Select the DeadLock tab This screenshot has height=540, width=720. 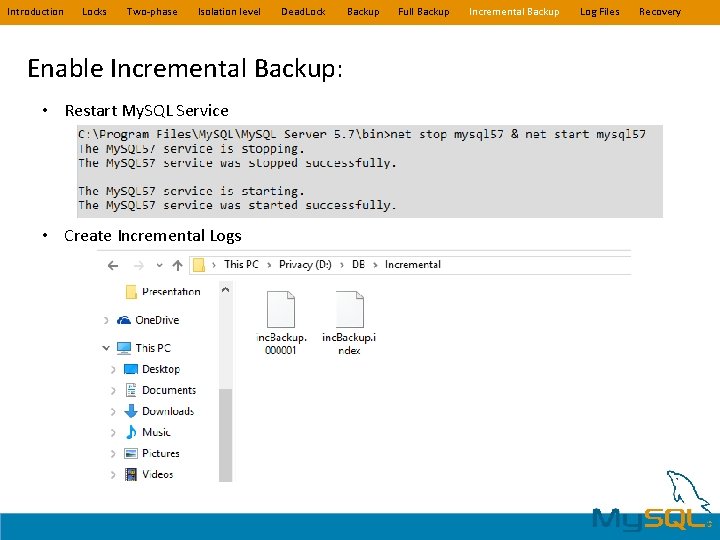coord(303,11)
